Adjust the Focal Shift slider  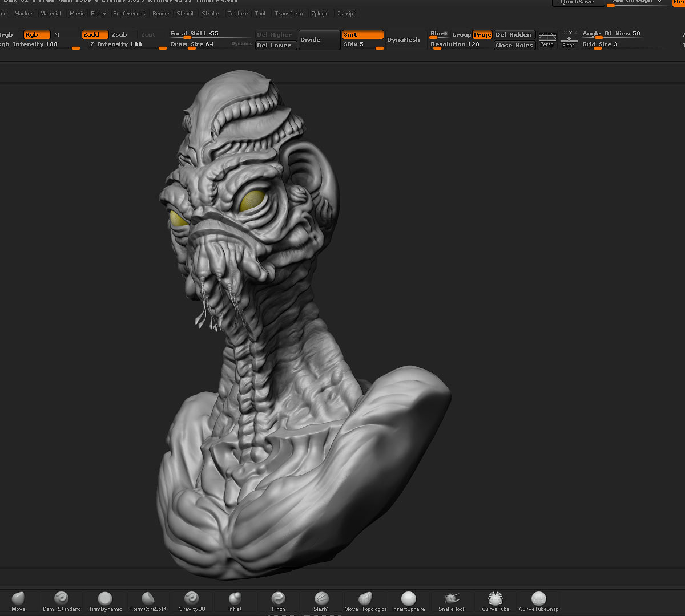(211, 34)
